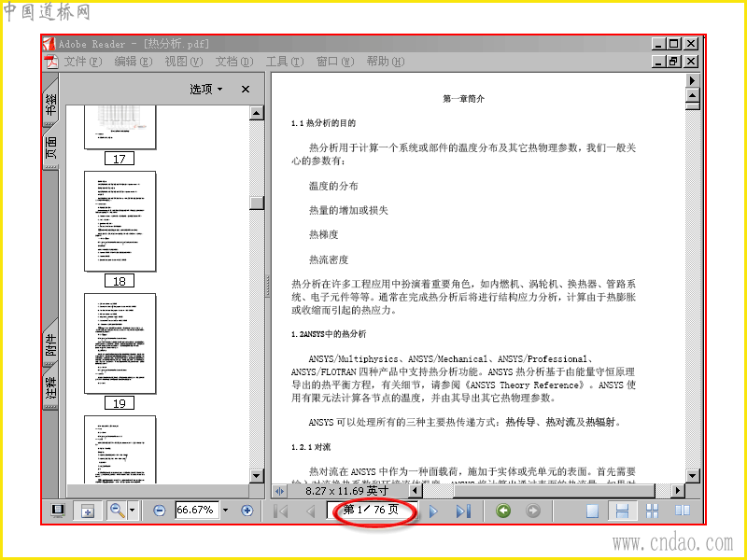This screenshot has width=747, height=560.
Task: Go to the first page
Action: tap(281, 511)
